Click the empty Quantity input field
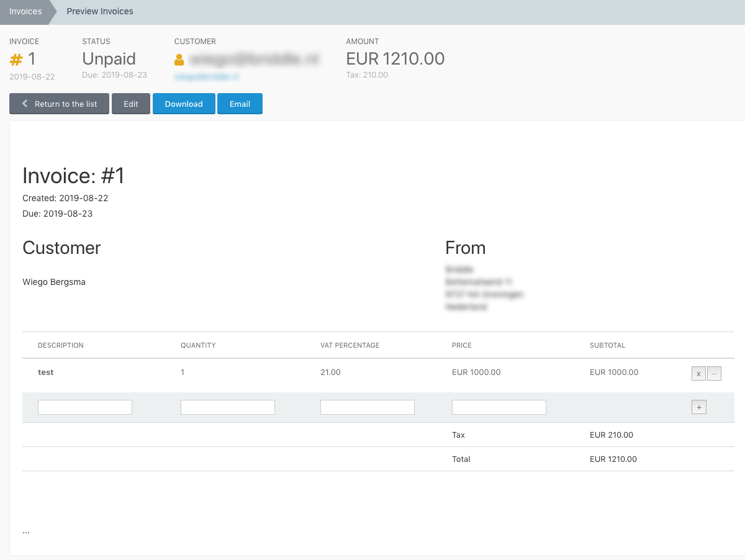The width and height of the screenshot is (745, 560). (227, 407)
